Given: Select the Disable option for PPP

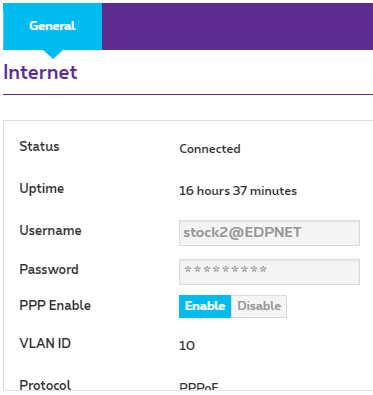Looking at the screenshot, I should 259,306.
